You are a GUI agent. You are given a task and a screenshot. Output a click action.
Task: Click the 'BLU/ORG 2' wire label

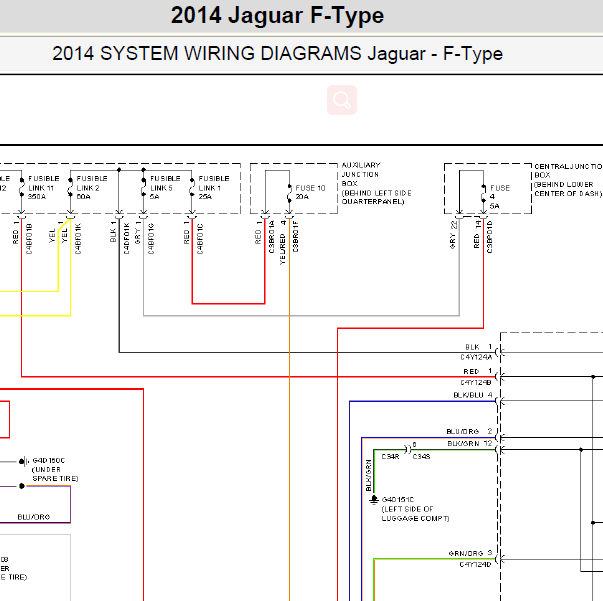(469, 431)
